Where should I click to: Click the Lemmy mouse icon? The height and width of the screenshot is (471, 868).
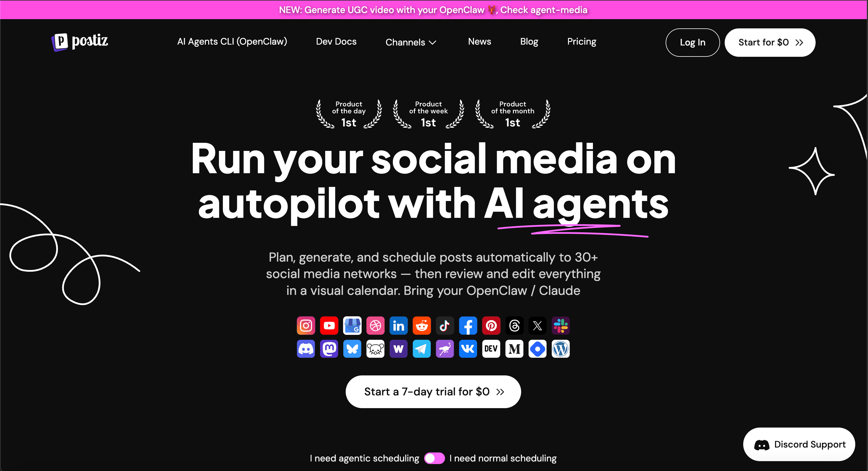pos(375,348)
